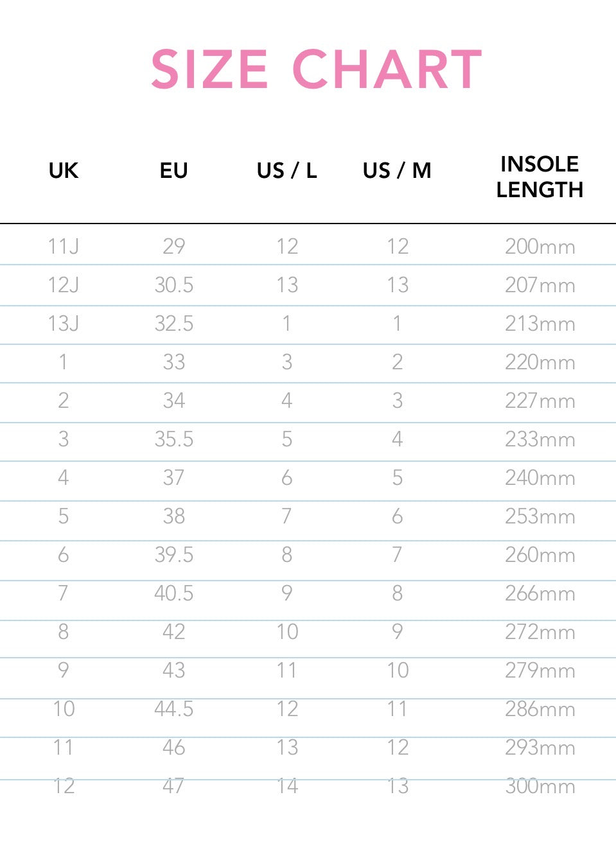Click the INSOLE LENGTH column header
The height and width of the screenshot is (851, 616).
[x=540, y=177]
